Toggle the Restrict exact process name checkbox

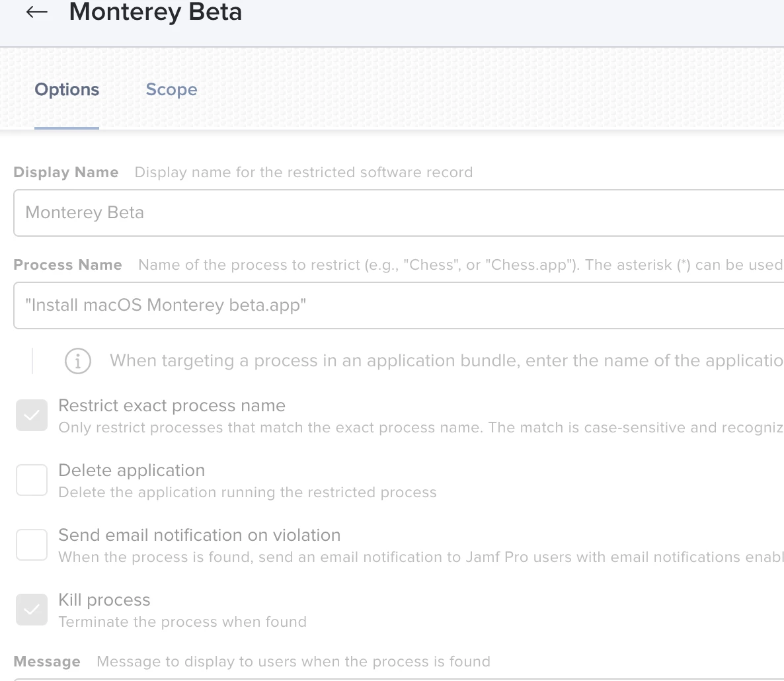(32, 415)
